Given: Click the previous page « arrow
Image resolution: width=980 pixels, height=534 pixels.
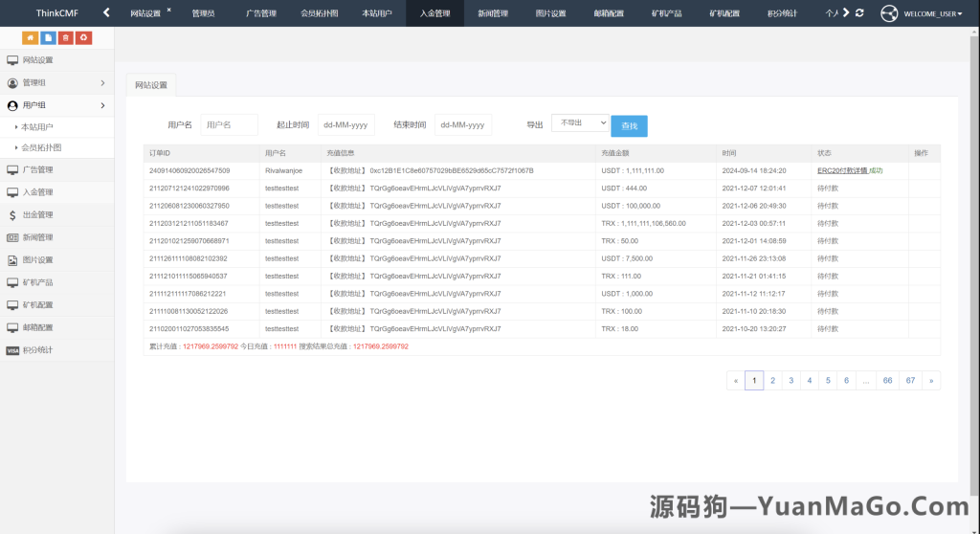Looking at the screenshot, I should point(736,380).
